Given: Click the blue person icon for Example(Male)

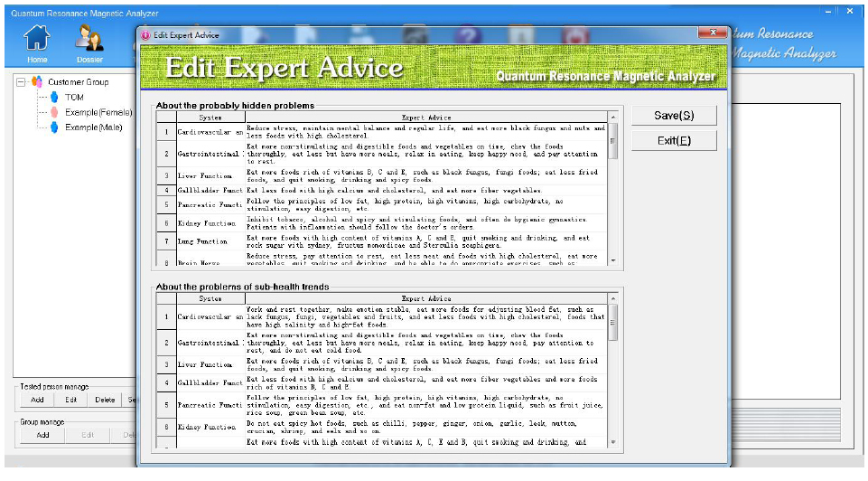Looking at the screenshot, I should (x=54, y=127).
